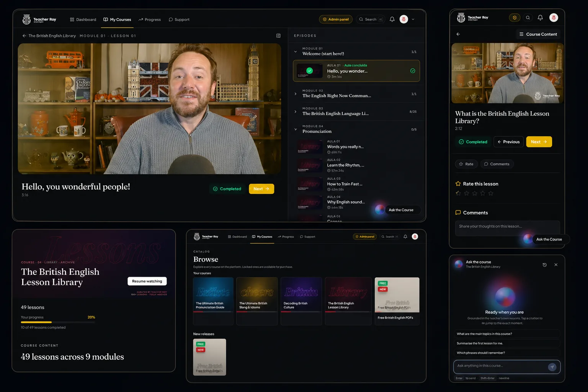Close the Ask the course panel
588x392 pixels.
(x=556, y=265)
